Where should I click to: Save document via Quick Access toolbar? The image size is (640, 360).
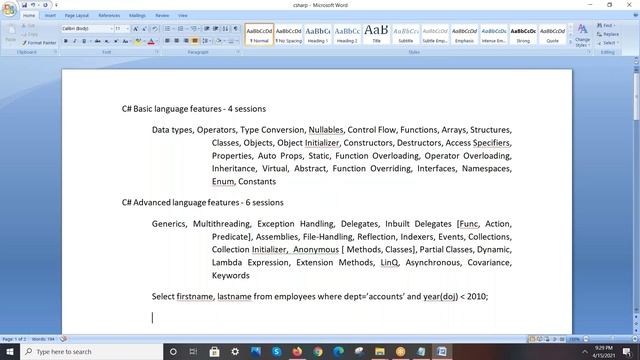(x=24, y=5)
